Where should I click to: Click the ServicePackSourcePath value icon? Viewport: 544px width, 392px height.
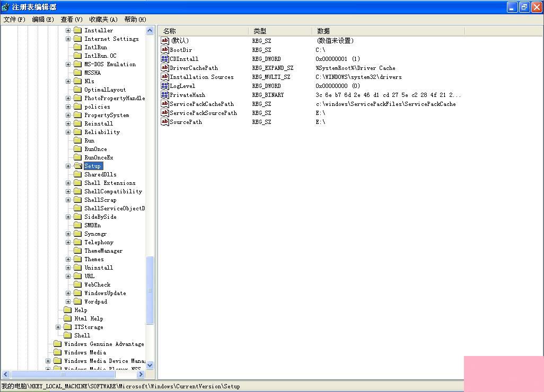(165, 113)
